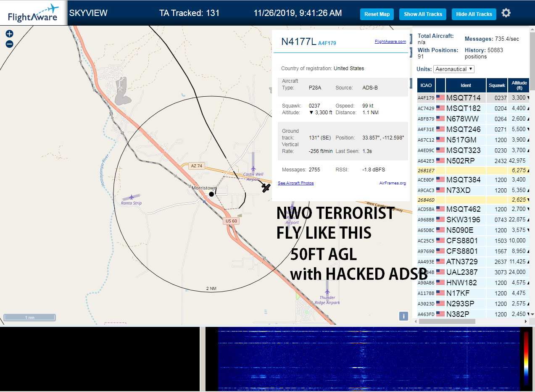Select the 26846D unidentified aircraft row
The height and width of the screenshot is (392, 535).
pyautogui.click(x=473, y=200)
